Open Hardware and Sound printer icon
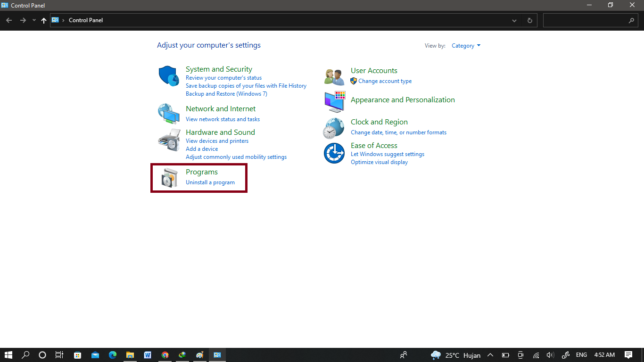Image resolution: width=644 pixels, height=362 pixels. pyautogui.click(x=168, y=140)
